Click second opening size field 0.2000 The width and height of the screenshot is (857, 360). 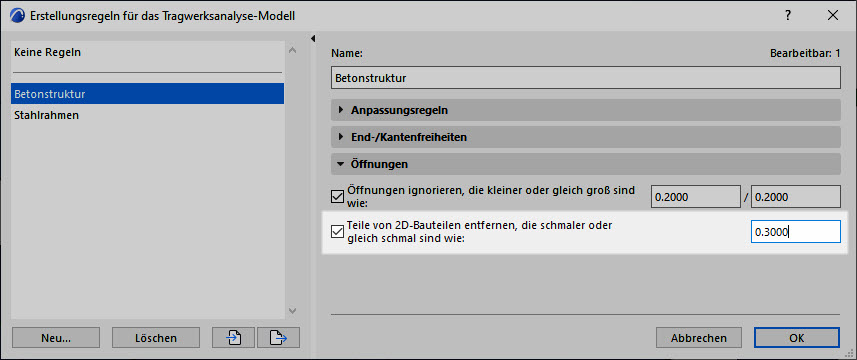pyautogui.click(x=796, y=197)
